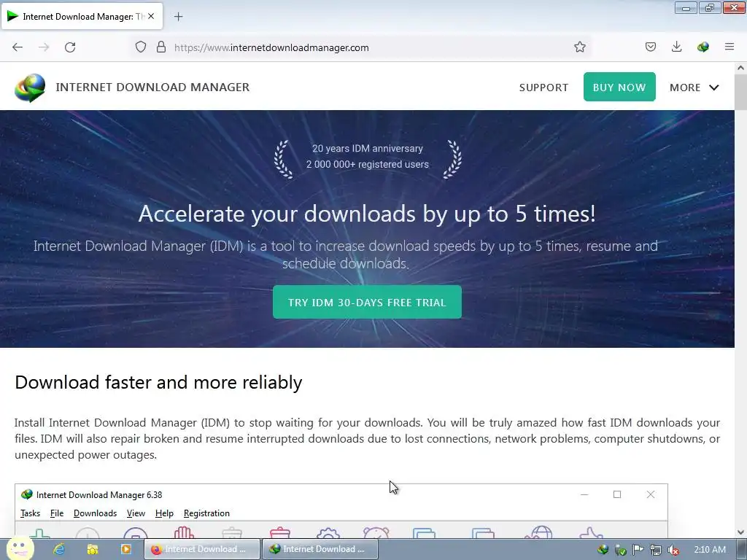747x560 pixels.
Task: Reload the current page
Action: click(70, 47)
